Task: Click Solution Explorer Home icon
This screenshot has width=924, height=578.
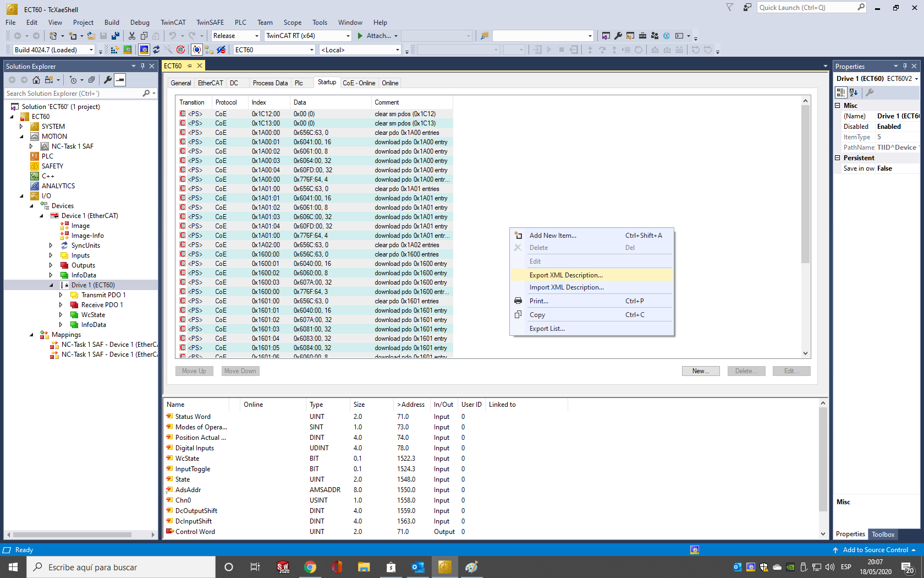Action: coord(36,80)
